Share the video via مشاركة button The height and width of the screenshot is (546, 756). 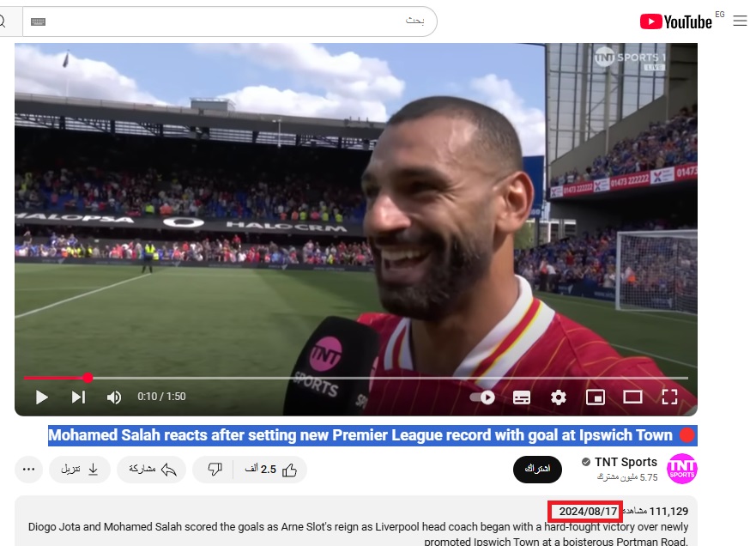(151, 470)
